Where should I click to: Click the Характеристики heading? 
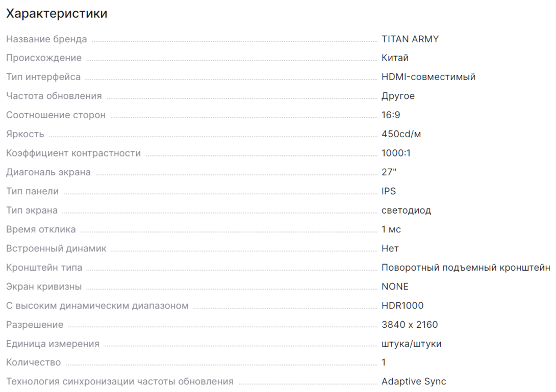(57, 14)
